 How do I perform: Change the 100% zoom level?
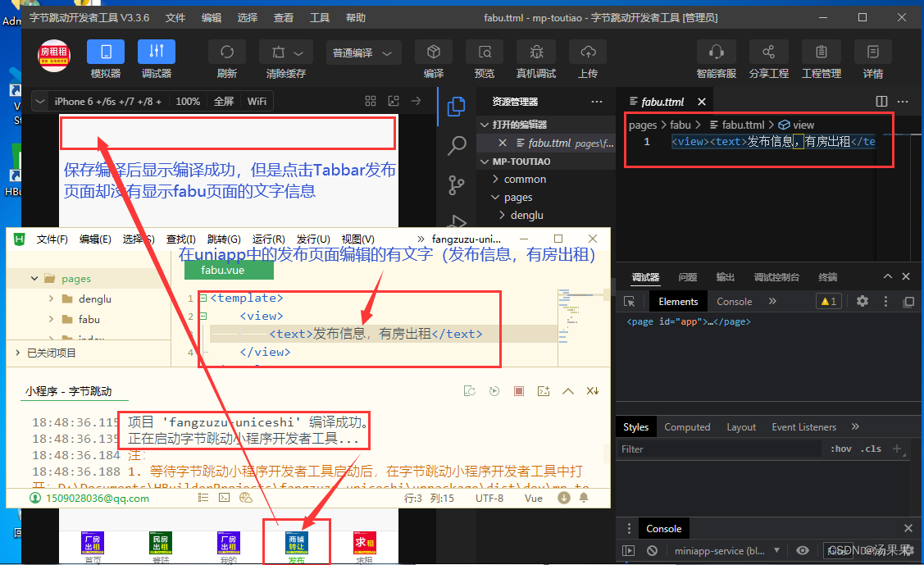[x=188, y=102]
